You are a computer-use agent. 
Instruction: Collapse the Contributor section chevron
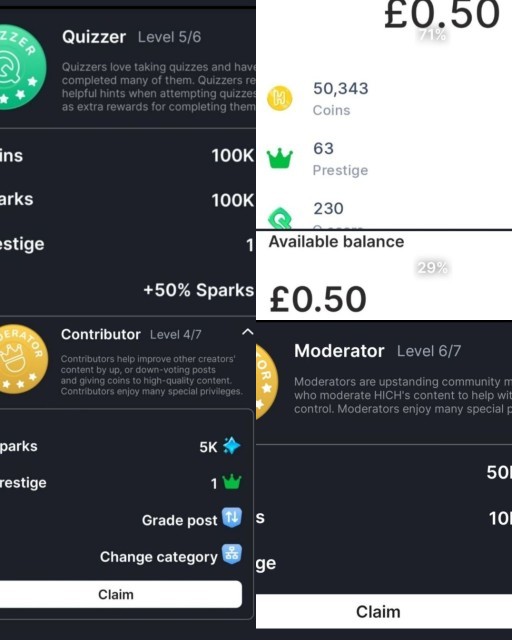coord(247,332)
